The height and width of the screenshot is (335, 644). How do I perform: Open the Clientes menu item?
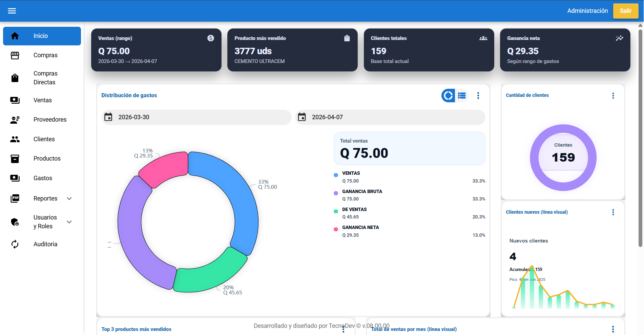click(44, 139)
